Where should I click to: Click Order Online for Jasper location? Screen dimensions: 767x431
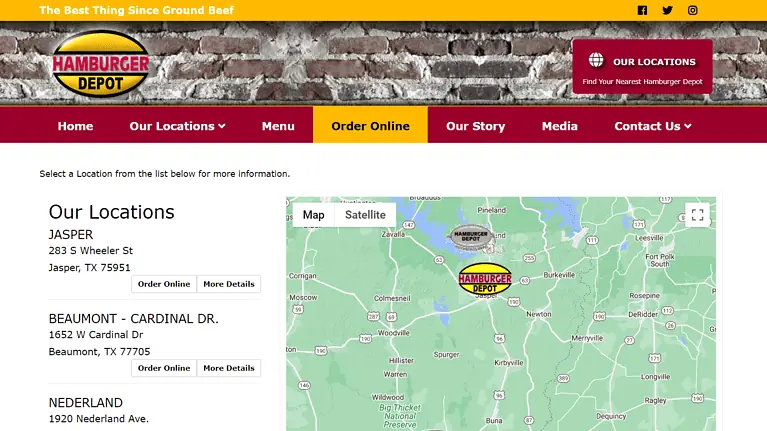pyautogui.click(x=164, y=284)
